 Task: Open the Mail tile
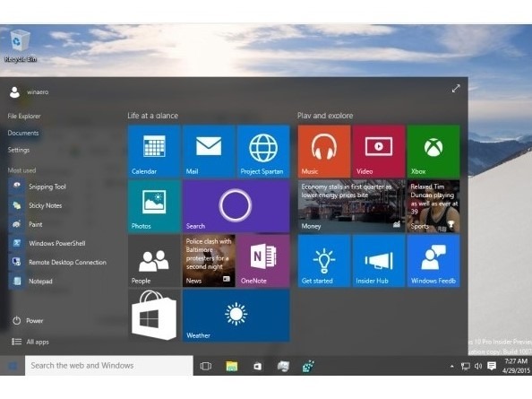[209, 152]
